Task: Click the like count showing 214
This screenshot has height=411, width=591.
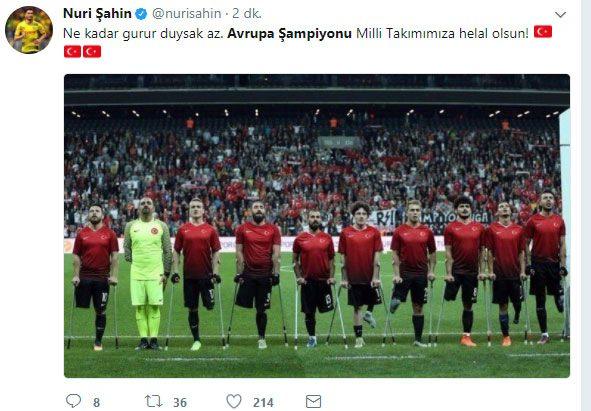Action: [x=263, y=402]
